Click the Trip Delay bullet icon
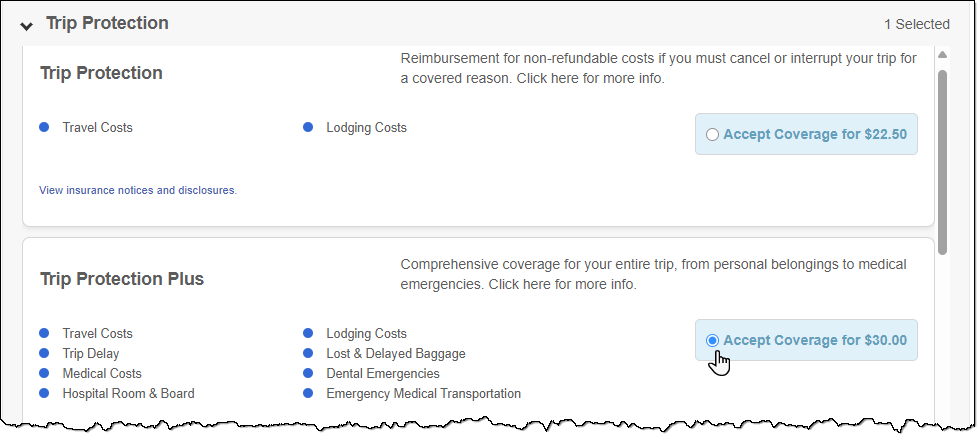The image size is (979, 438). click(44, 353)
